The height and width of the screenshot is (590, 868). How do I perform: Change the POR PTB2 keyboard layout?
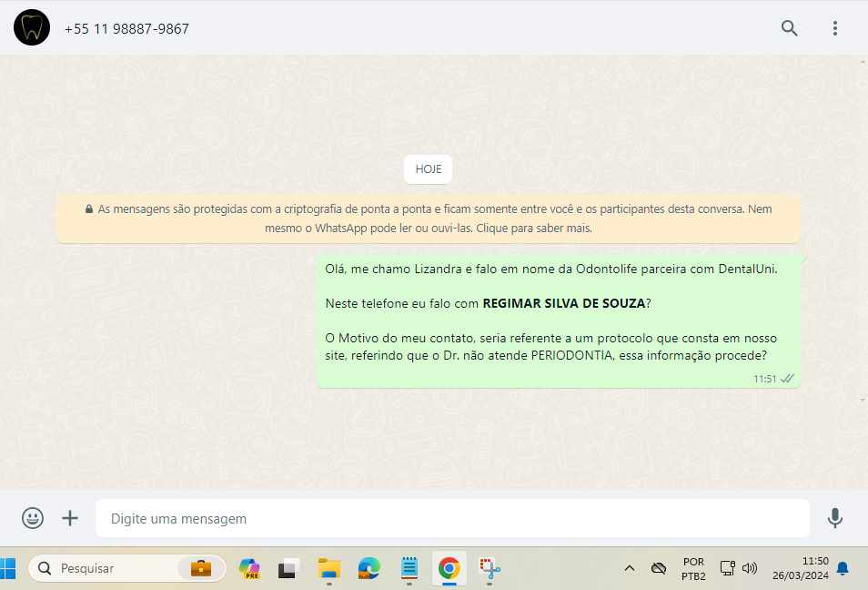693,569
